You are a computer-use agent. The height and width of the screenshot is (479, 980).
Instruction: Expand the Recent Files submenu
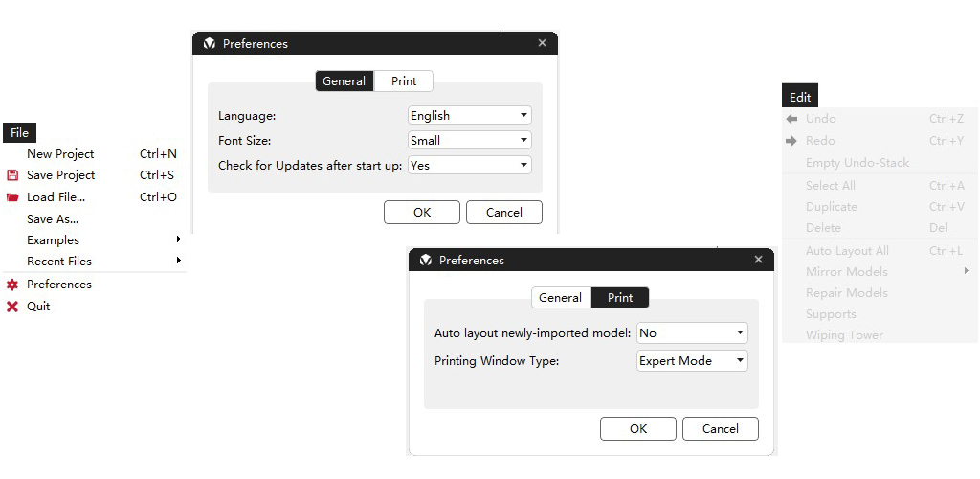178,261
